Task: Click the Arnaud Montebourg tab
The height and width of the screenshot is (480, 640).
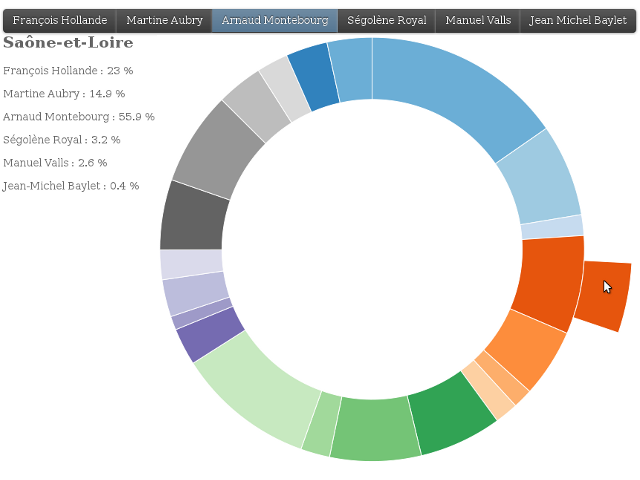Action: click(x=275, y=20)
